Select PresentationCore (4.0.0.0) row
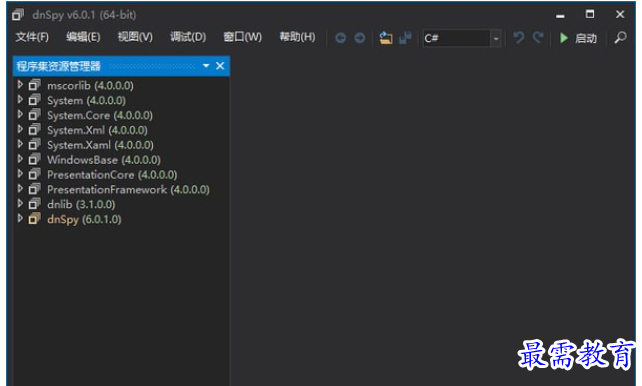This screenshot has width=642, height=386. point(112,175)
